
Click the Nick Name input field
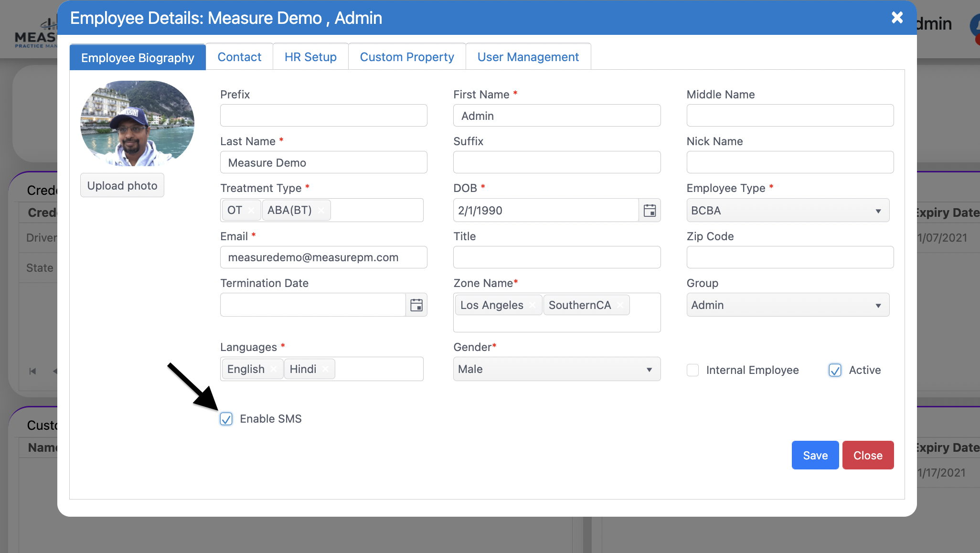click(789, 162)
